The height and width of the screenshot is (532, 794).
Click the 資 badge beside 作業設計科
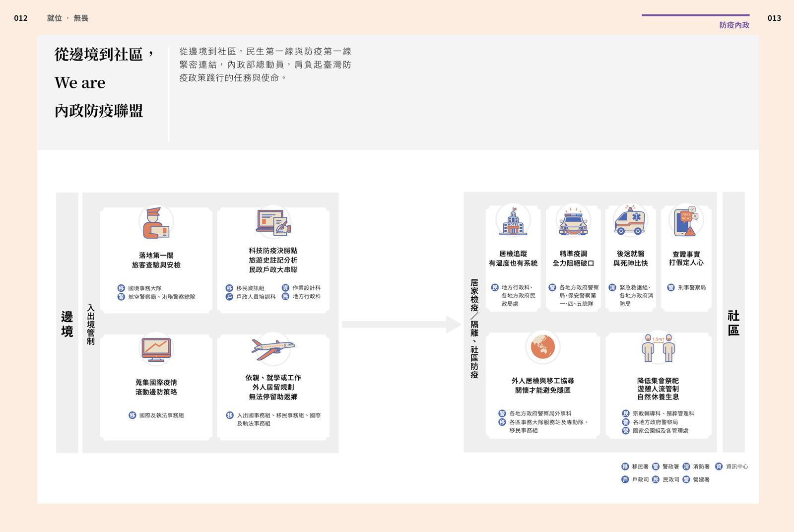coord(285,287)
